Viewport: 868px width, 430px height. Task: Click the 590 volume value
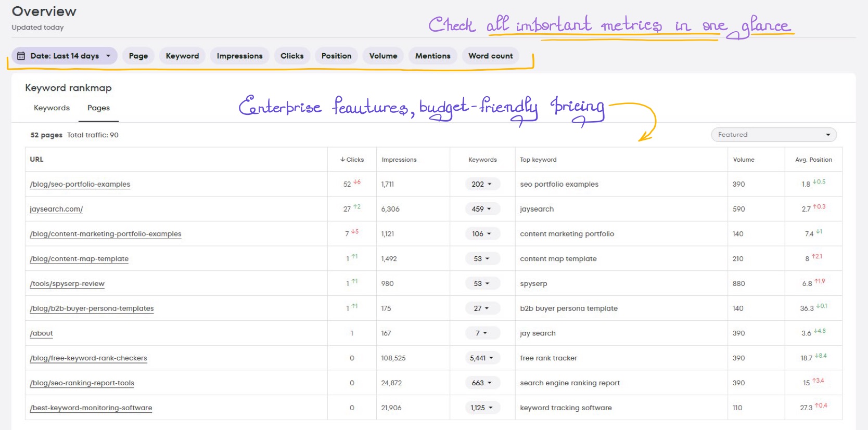(739, 209)
